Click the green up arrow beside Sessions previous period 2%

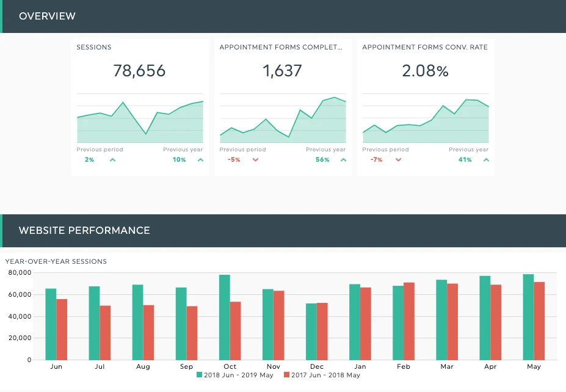(111, 159)
